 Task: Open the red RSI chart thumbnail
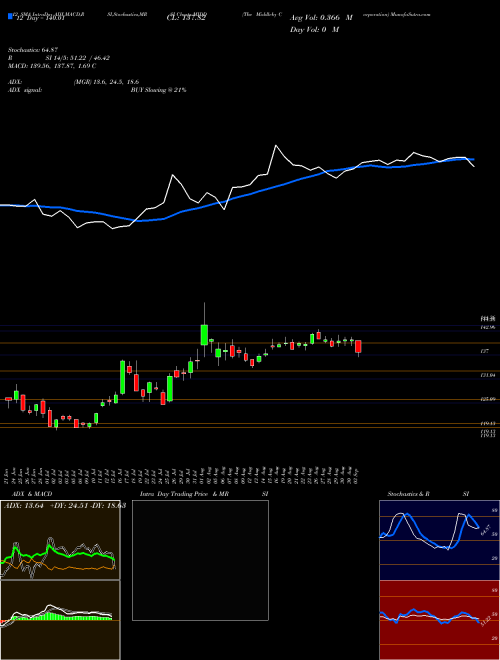[439, 620]
